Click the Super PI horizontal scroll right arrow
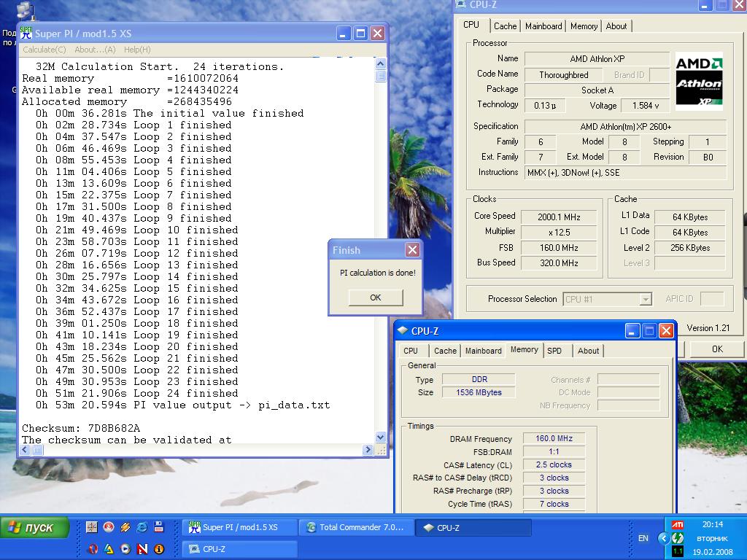Screen dimensions: 747x560 tap(368, 449)
